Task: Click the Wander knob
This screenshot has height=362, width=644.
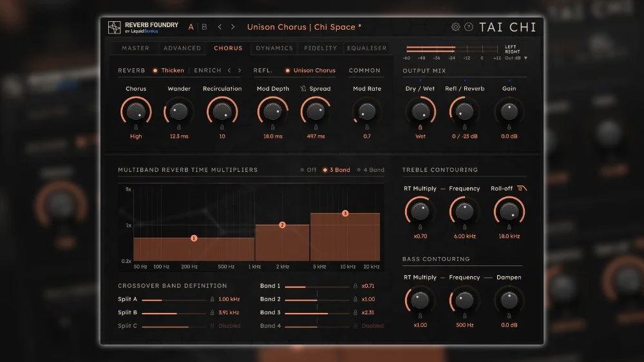Action: pyautogui.click(x=178, y=111)
